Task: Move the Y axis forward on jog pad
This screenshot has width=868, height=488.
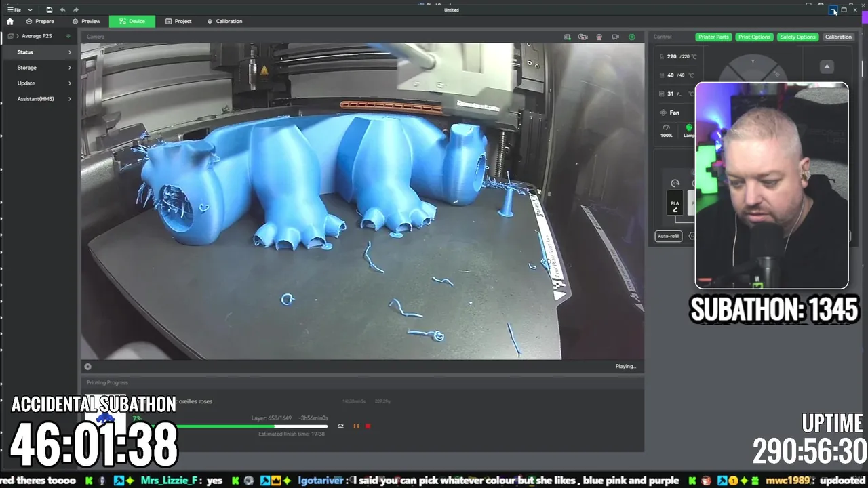Action: pyautogui.click(x=752, y=63)
